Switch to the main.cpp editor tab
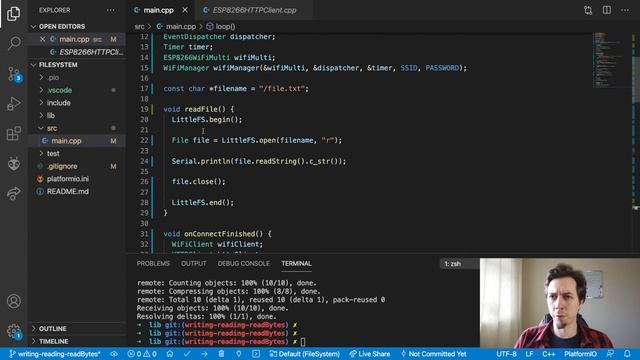This screenshot has height=360, width=640. [158, 10]
